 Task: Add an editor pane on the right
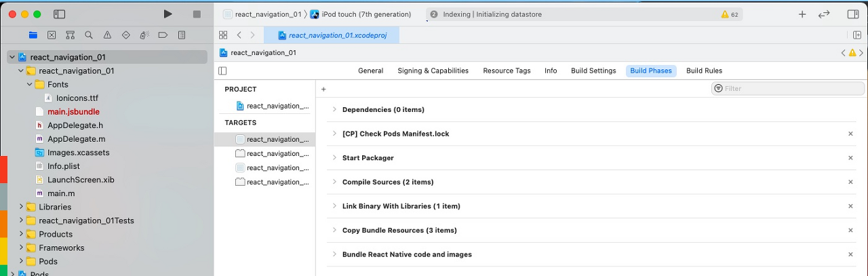coord(857,35)
